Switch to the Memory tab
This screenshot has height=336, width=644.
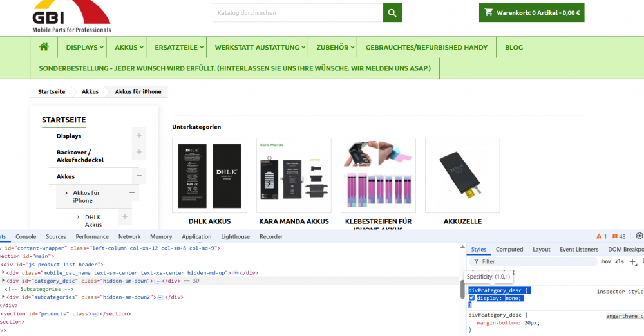pyautogui.click(x=161, y=236)
